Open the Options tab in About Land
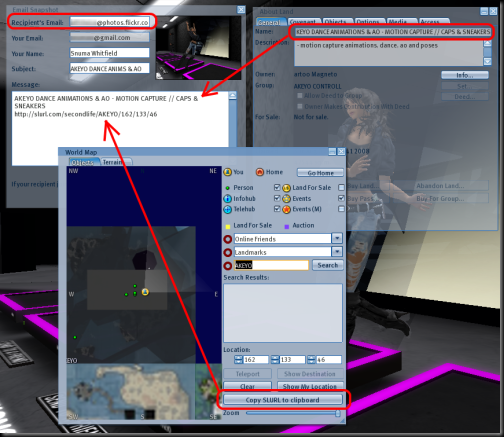The width and height of the screenshot is (504, 437). click(x=368, y=22)
